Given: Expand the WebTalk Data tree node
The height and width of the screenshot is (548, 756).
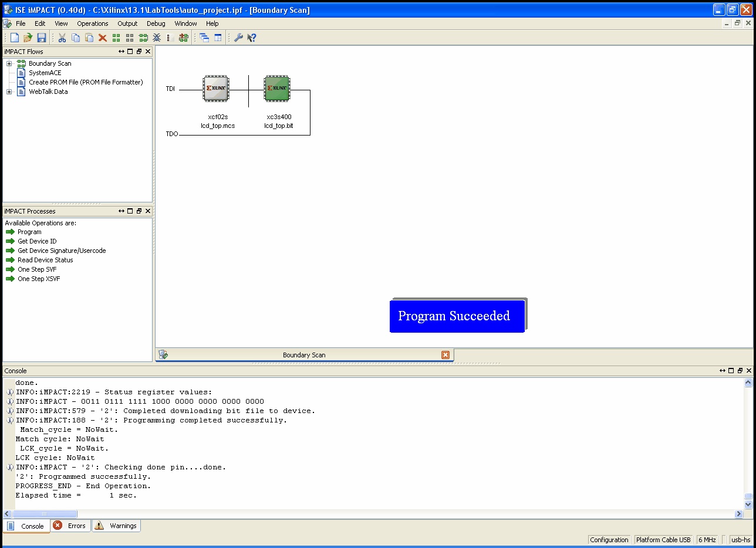Looking at the screenshot, I should click(9, 92).
